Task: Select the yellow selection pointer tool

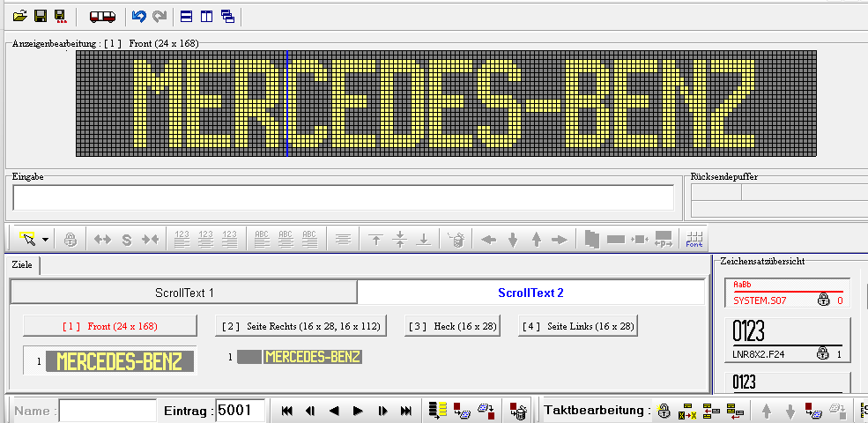Action: 27,239
